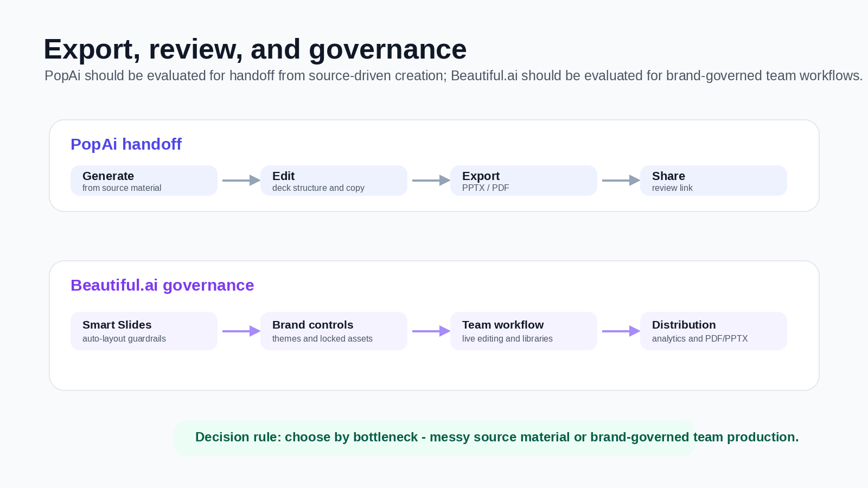Select the 'Smart Slides' step box

pyautogui.click(x=144, y=331)
